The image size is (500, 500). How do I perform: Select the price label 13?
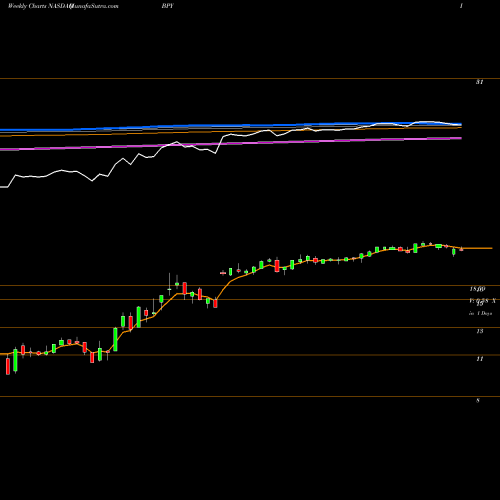point(480,331)
